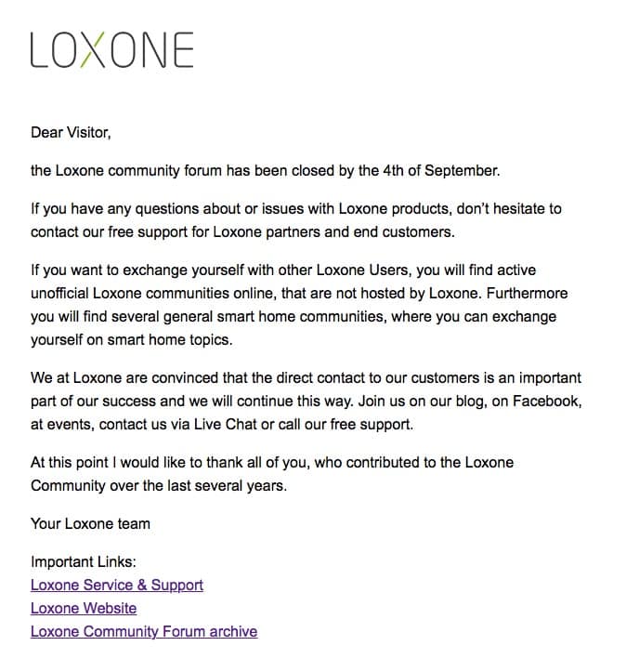Click the line 'contact our free support for Loxone partners'
The height and width of the screenshot is (672, 626).
(242, 231)
